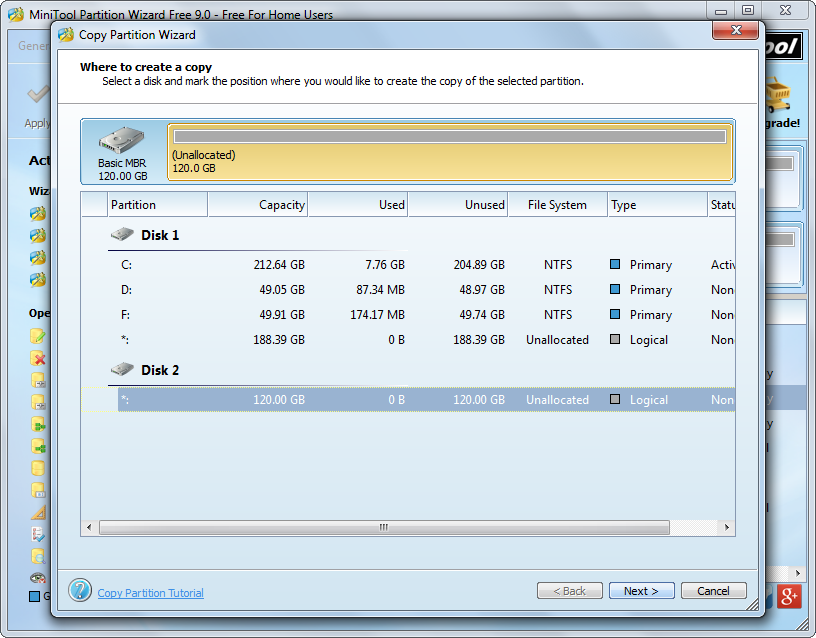This screenshot has width=816, height=638.
Task: Click the 49.74 GB unused cell
Action: [x=482, y=314]
